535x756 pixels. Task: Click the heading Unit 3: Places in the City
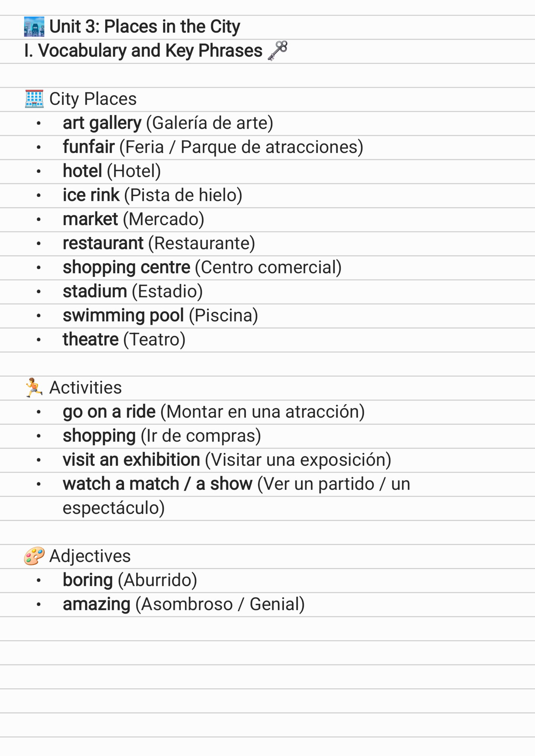(x=144, y=27)
